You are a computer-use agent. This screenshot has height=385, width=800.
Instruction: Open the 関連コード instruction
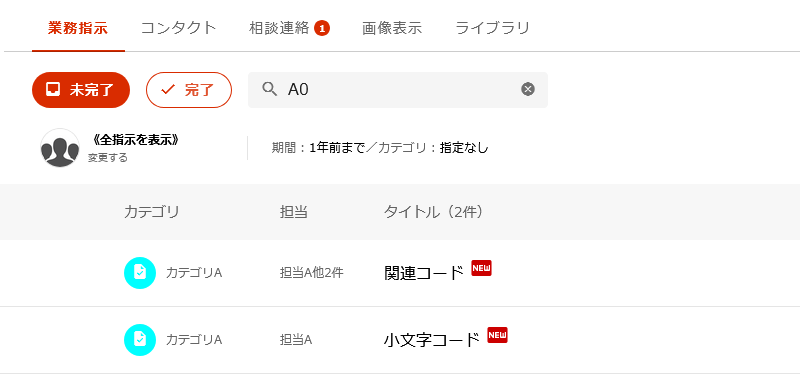(x=423, y=273)
